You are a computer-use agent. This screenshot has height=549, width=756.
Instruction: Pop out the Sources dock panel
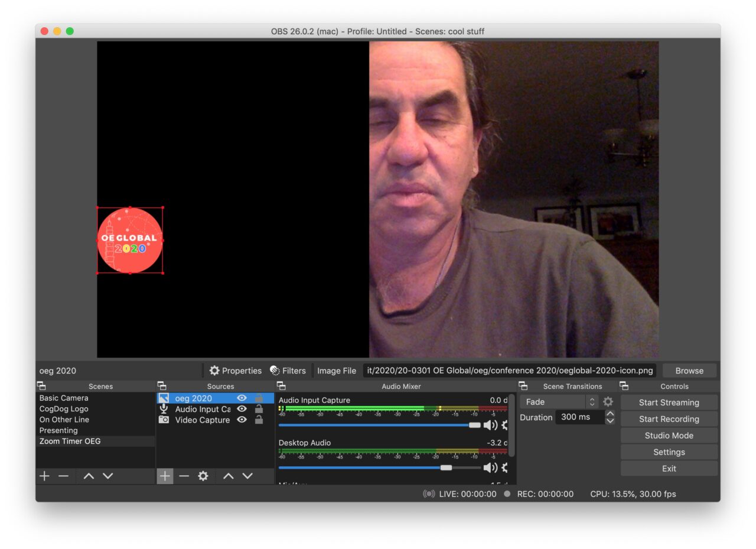click(x=161, y=386)
